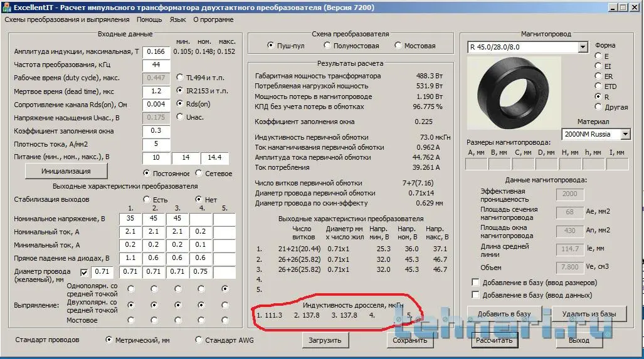Click the window fill factor field 0.3
Screen dimensions: 644x359
(x=156, y=130)
